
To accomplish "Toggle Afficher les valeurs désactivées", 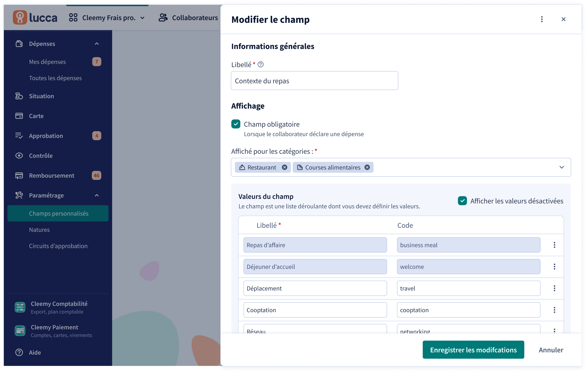I will click(x=462, y=201).
